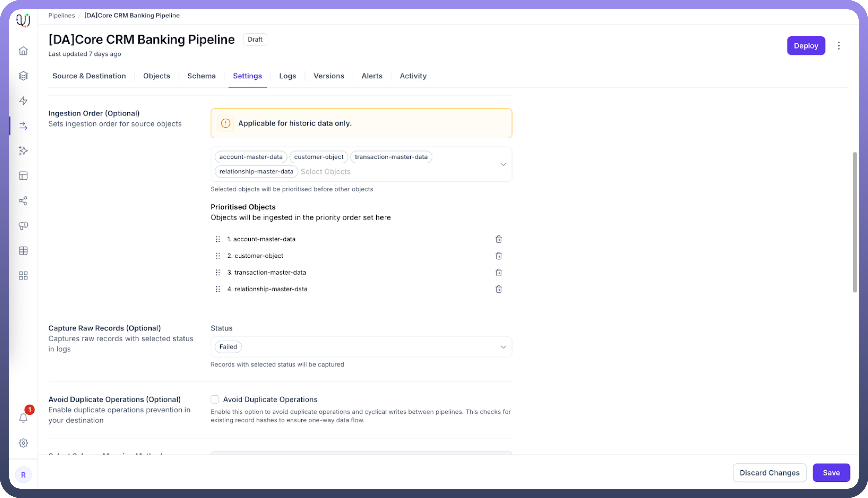Open the Versions tab

[328, 76]
